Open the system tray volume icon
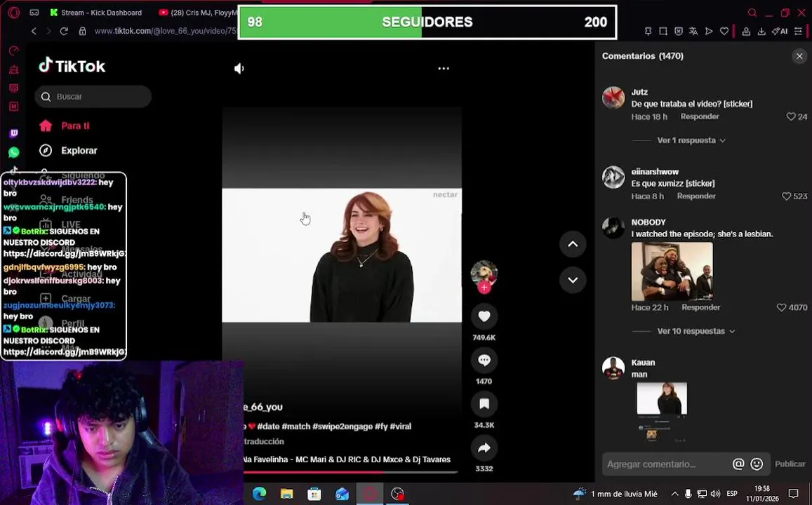Viewport: 812px width, 505px height. (x=715, y=494)
